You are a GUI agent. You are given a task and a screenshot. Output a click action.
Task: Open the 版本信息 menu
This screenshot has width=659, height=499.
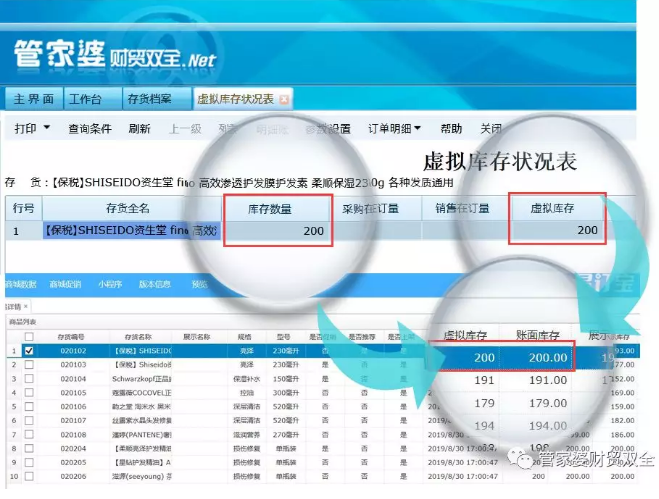[155, 285]
